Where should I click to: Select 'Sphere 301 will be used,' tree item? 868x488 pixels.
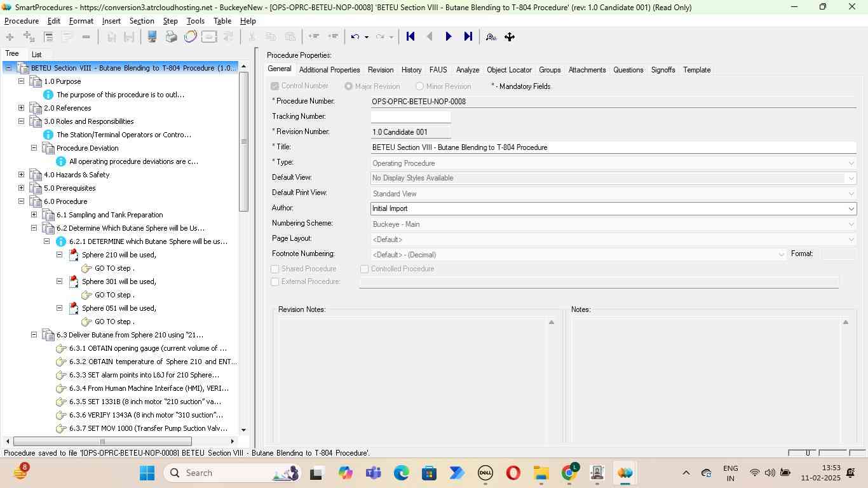click(x=119, y=281)
